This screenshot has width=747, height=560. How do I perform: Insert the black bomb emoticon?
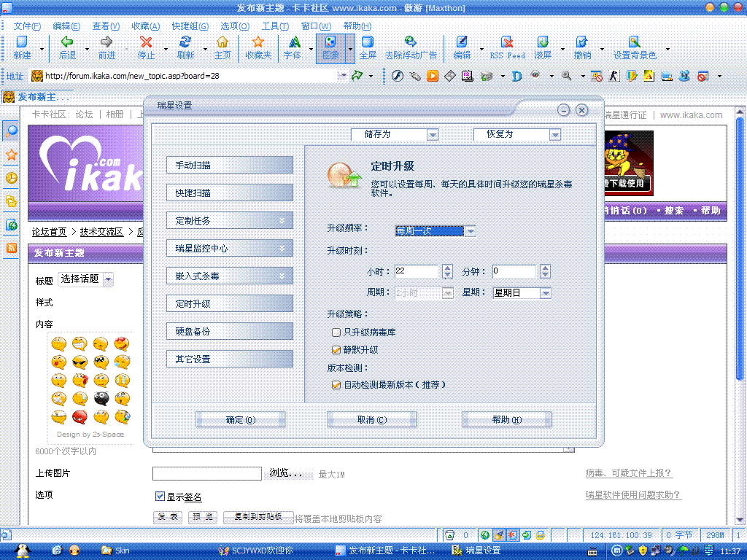pyautogui.click(x=101, y=398)
